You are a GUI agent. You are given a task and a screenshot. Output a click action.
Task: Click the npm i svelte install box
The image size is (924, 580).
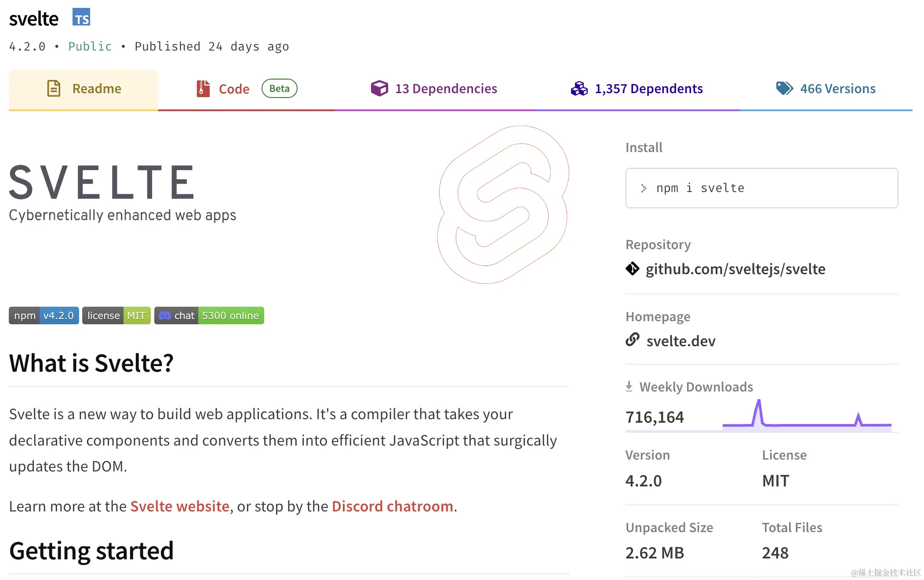point(761,188)
